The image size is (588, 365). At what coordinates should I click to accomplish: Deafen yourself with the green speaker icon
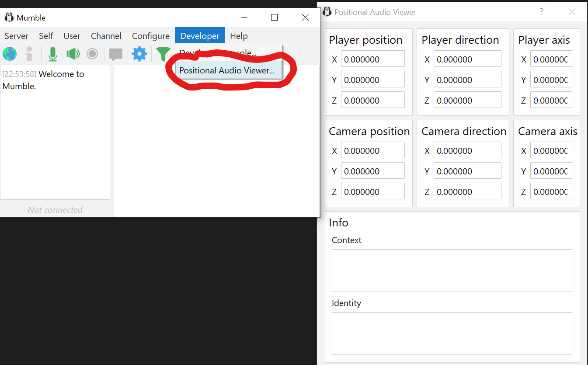pos(73,54)
